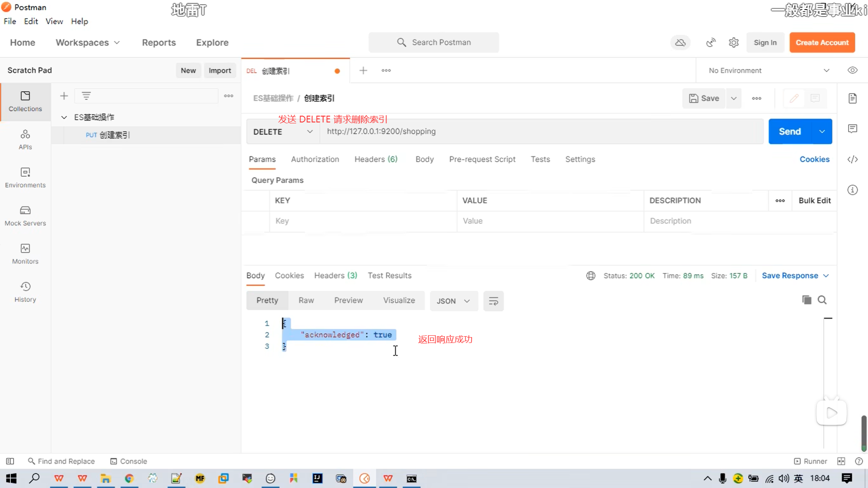Copy response body with copy icon

pos(807,300)
